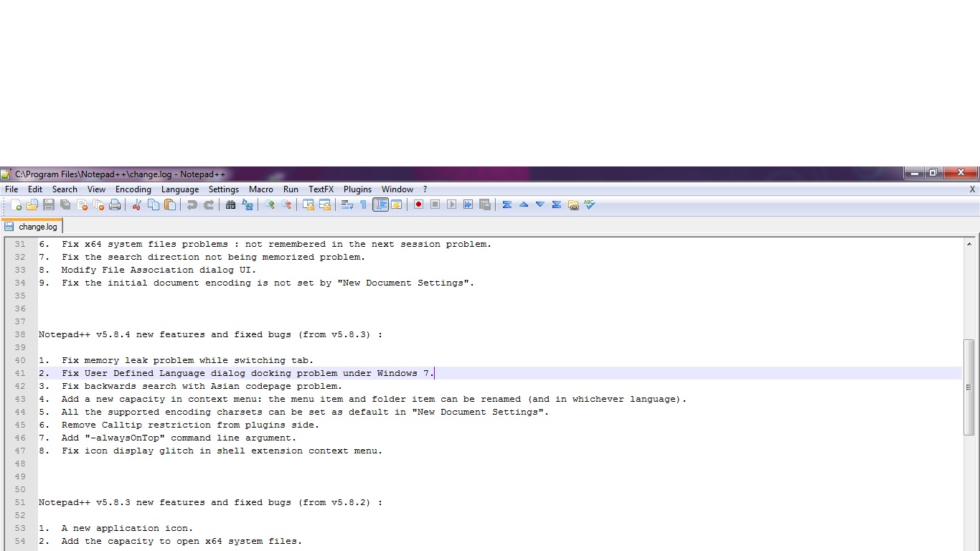Click the "Notepad++ v5.8.3 new features" heading line
Viewport: 980px width, 551px height.
tap(211, 502)
